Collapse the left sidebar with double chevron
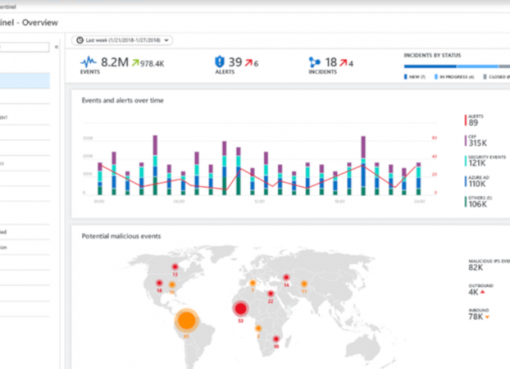 56,47
